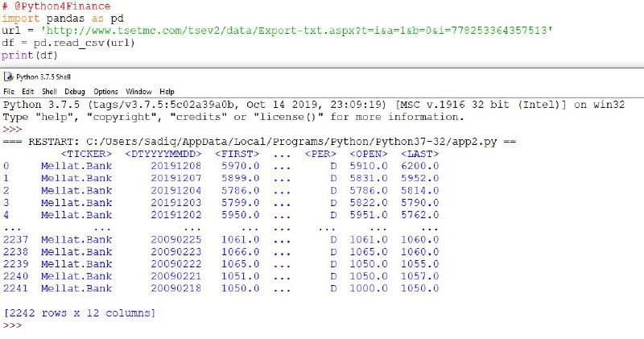Click row index 2237

pyautogui.click(x=15, y=240)
